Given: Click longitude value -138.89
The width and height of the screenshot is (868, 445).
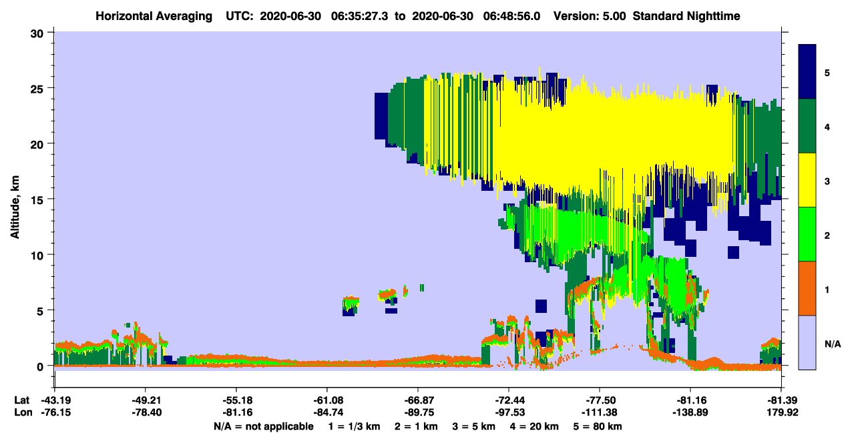Looking at the screenshot, I should 690,413.
